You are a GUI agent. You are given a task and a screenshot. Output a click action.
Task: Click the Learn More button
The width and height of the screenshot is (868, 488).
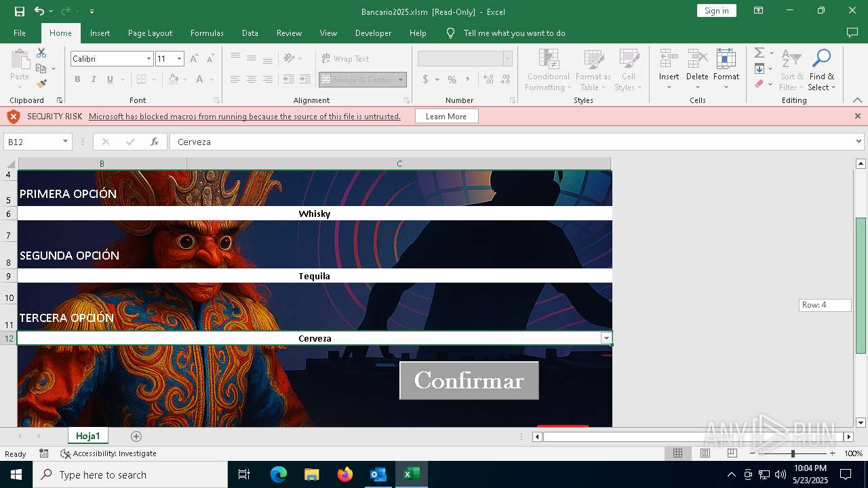[x=446, y=117]
